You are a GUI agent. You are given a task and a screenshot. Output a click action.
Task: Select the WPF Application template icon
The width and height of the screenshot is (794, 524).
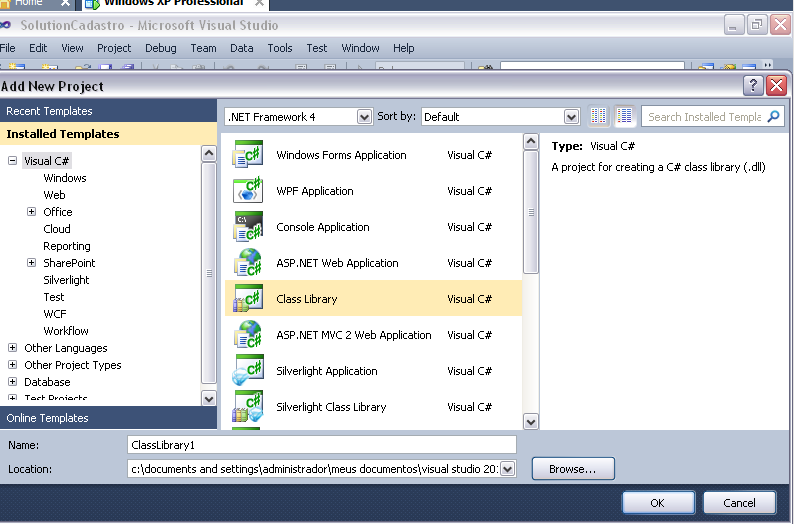(x=248, y=190)
